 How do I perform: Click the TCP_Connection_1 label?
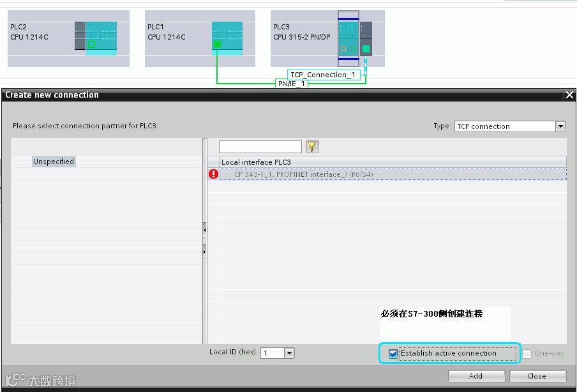[x=323, y=75]
